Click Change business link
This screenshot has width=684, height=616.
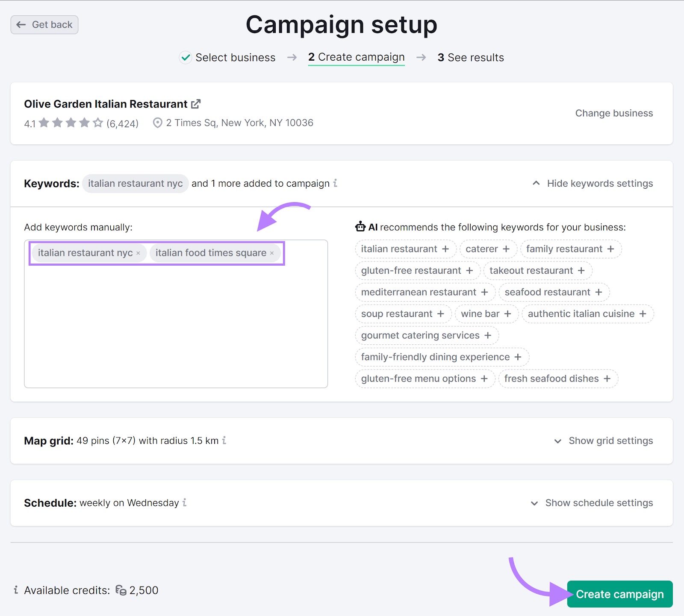(614, 113)
